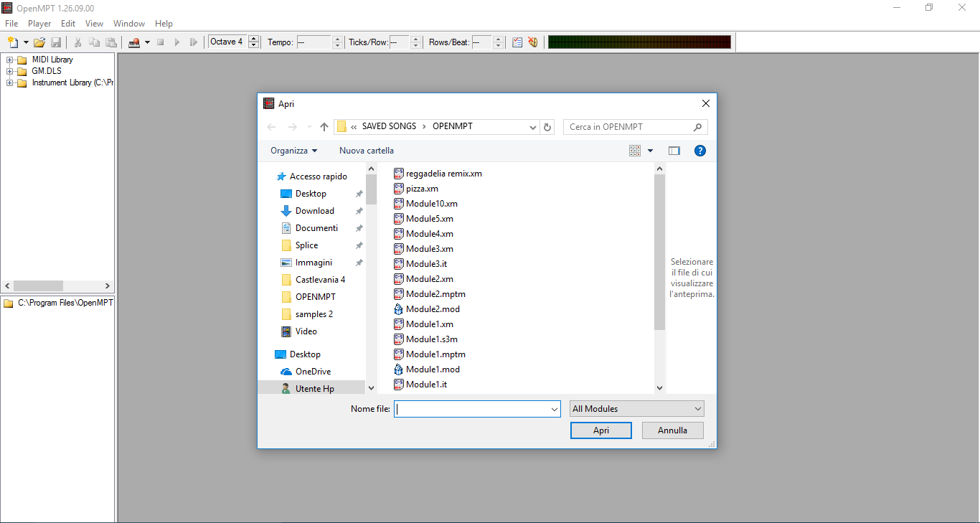Click the Save floppy disk toolbar icon
The width and height of the screenshot is (980, 523).
pyautogui.click(x=55, y=42)
